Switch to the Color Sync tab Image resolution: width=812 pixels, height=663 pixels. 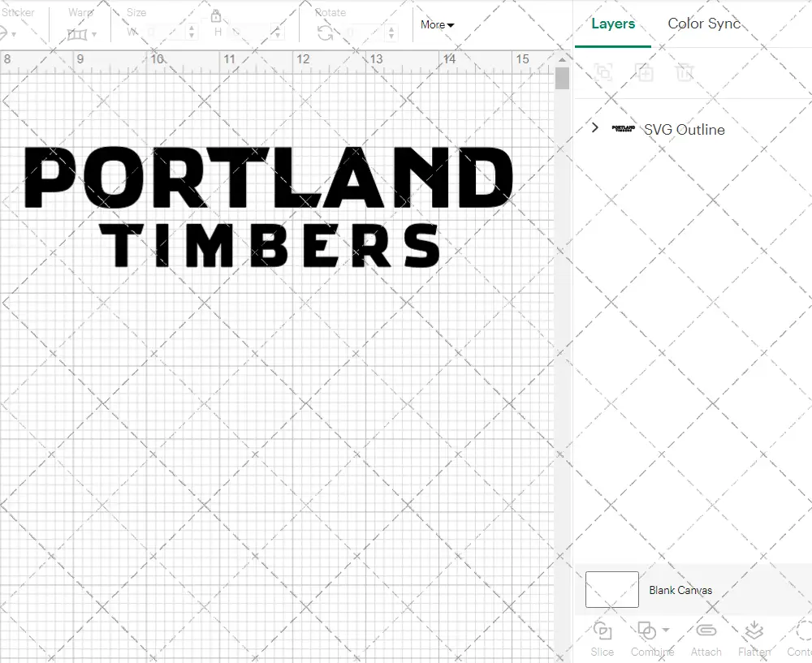click(x=704, y=24)
